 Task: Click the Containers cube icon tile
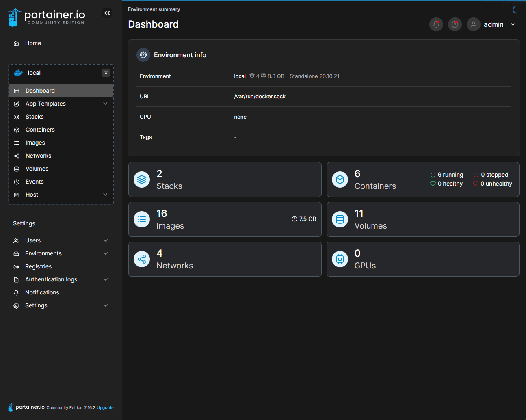[x=340, y=180]
